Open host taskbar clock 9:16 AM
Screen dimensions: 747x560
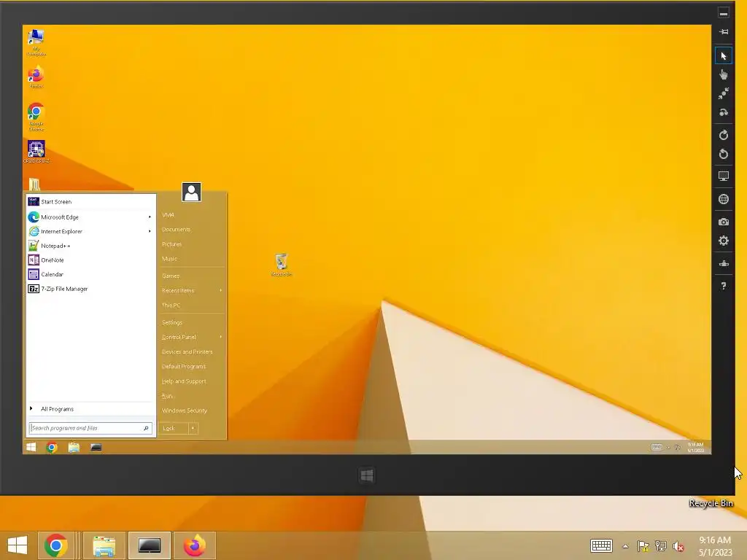point(715,546)
